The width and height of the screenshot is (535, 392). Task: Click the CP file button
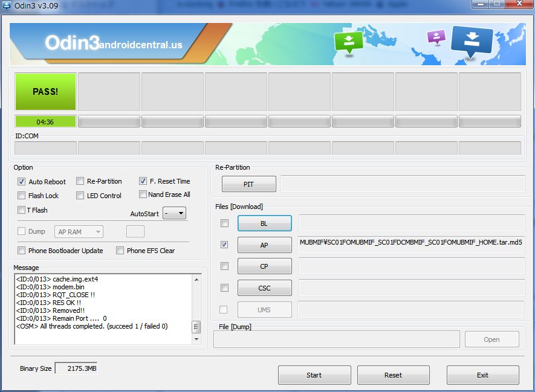[x=264, y=266]
